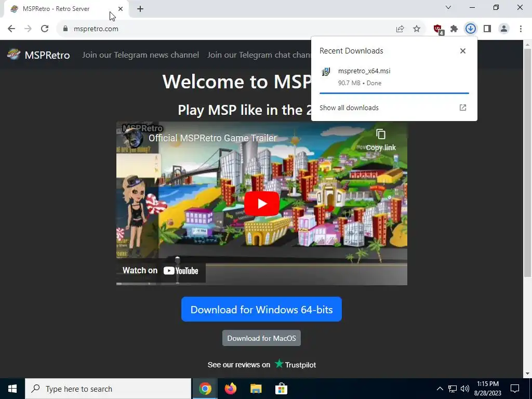
Task: Open the uBlock Origin extension icon
Action: coord(438,30)
